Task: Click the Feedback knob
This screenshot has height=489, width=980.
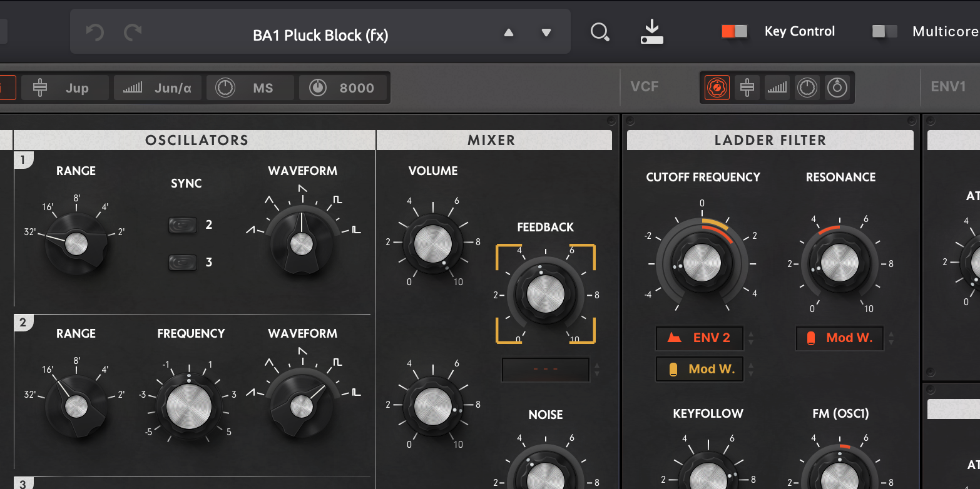Action: click(546, 295)
